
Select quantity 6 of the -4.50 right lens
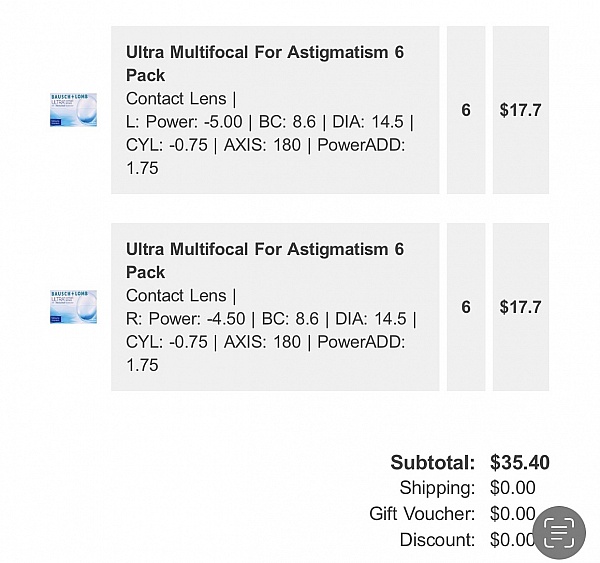click(466, 307)
